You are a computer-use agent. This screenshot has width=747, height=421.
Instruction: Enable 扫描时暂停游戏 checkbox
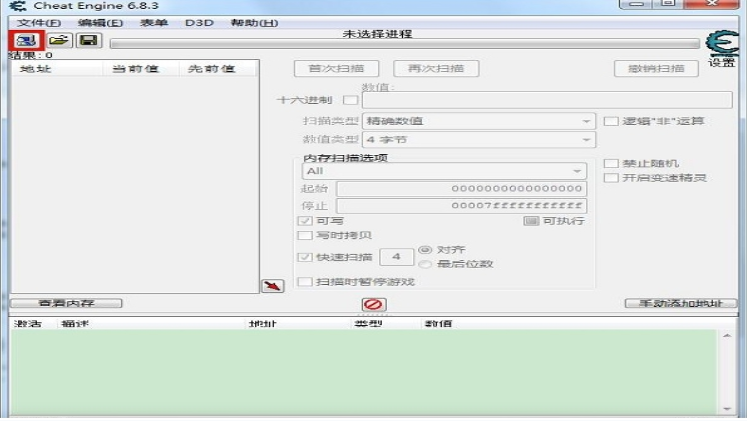click(x=305, y=281)
